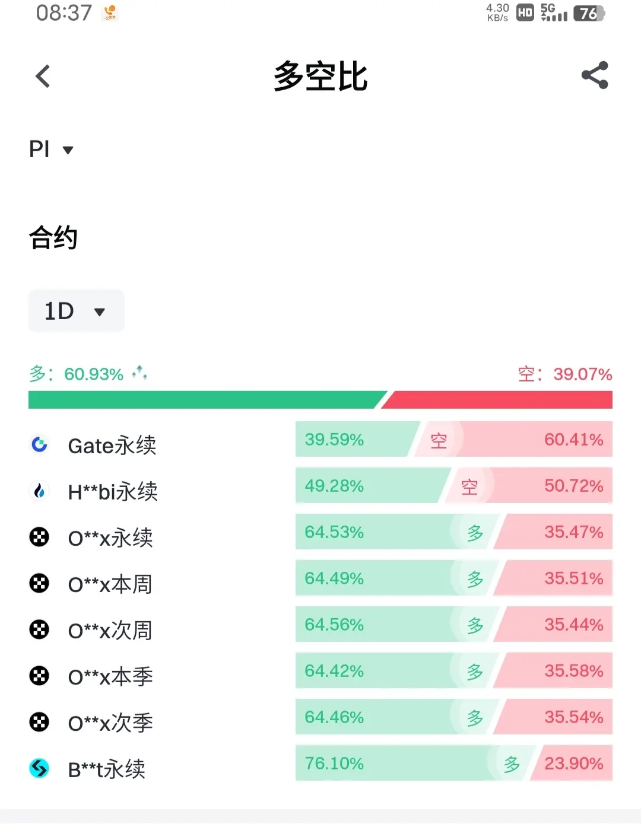Screen dimensions: 641x840
Task: Tap the O**x永续 exchange logo icon
Action: pos(39,537)
